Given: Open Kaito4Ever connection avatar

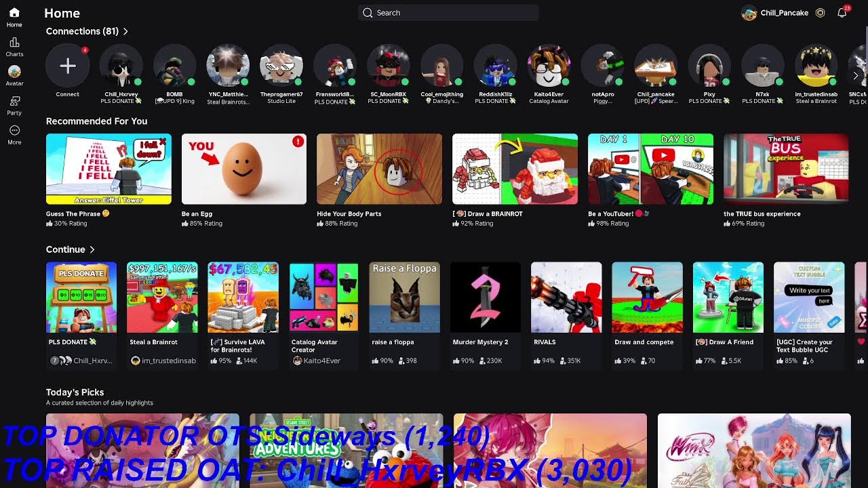Looking at the screenshot, I should (x=549, y=66).
